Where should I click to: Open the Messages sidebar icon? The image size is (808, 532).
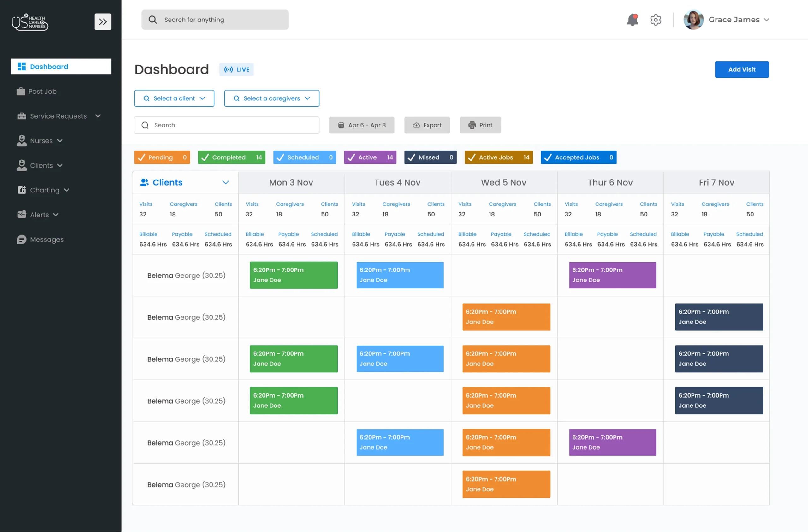pos(21,239)
